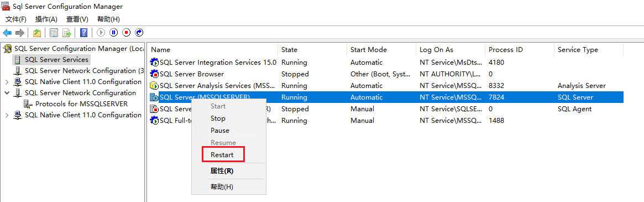
Task: Click process ID 4180
Action: click(496, 63)
